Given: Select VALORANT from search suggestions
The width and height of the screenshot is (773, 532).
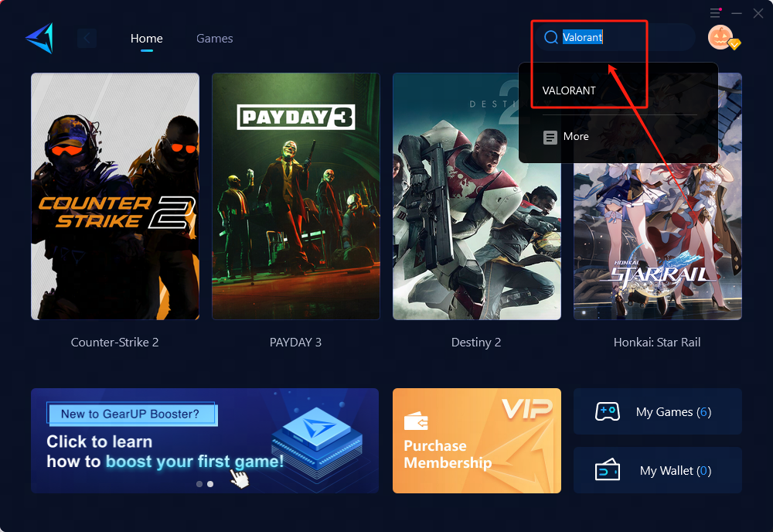Looking at the screenshot, I should (x=569, y=90).
